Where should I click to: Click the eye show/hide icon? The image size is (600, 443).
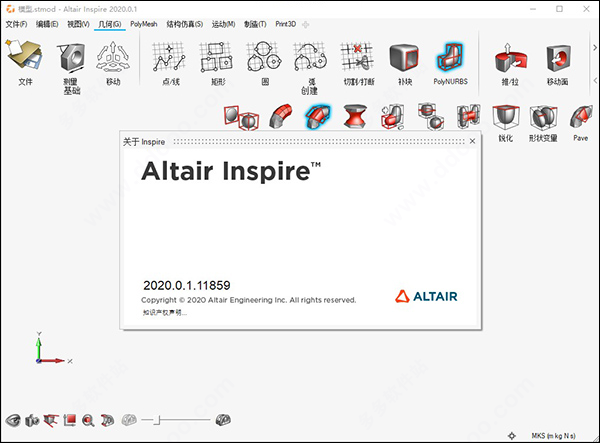pyautogui.click(x=13, y=421)
